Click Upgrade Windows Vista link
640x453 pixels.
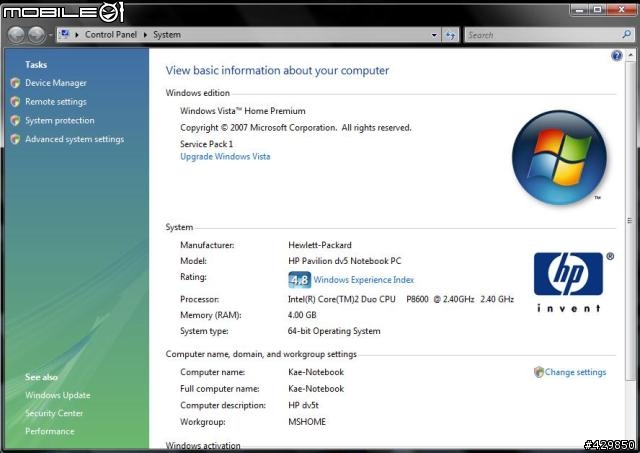pyautogui.click(x=225, y=157)
